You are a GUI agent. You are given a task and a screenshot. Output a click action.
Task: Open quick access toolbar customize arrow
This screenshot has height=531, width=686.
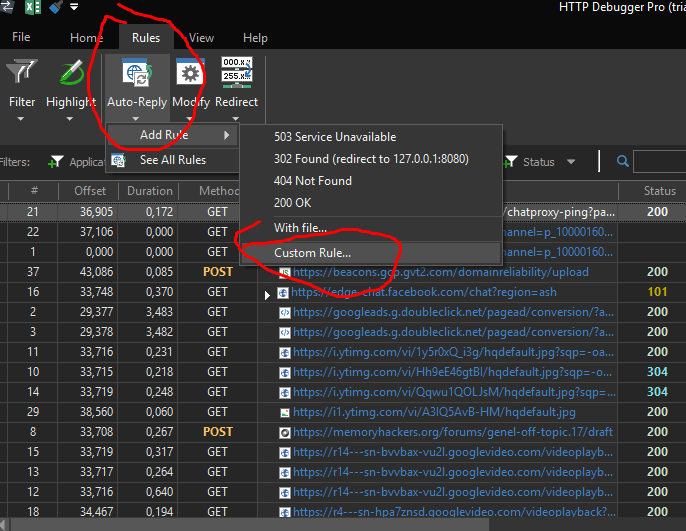coord(74,7)
